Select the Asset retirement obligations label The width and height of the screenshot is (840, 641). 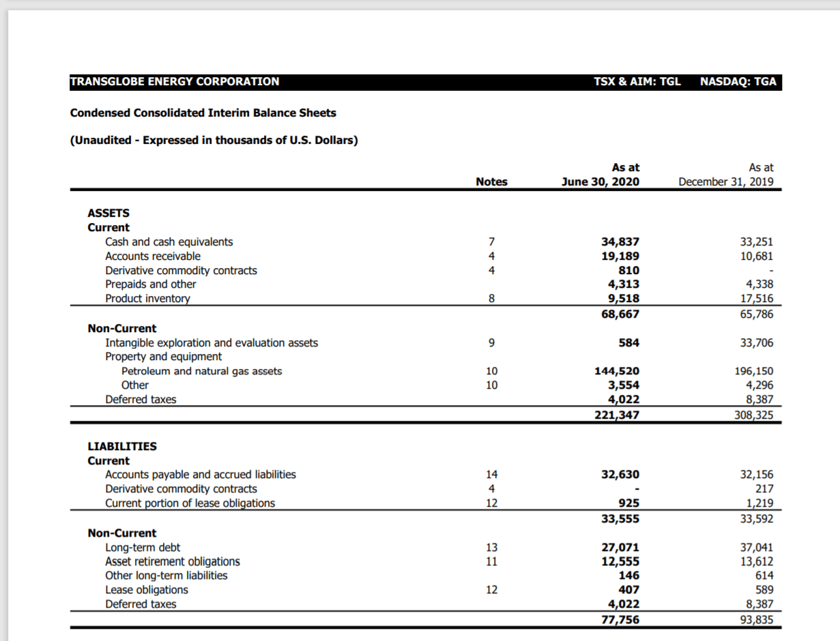click(x=173, y=561)
